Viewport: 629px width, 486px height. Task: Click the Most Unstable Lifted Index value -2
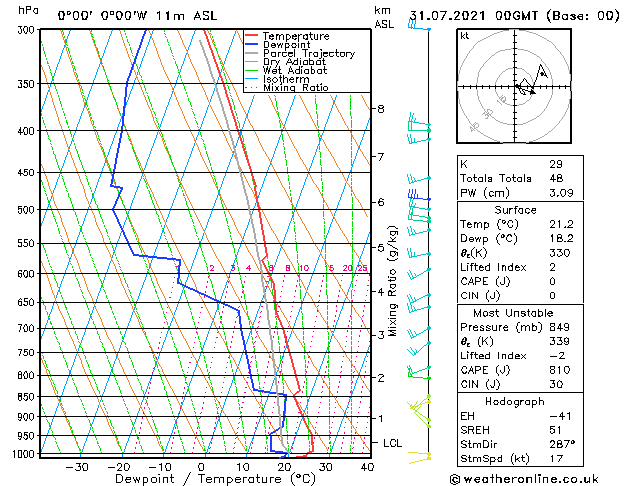click(557, 356)
